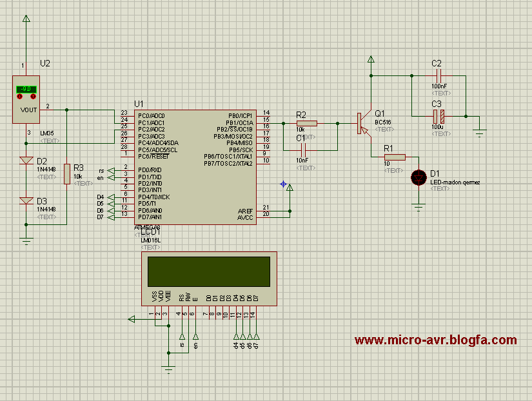Select electrolytic capacitor C3 symbol
The image size is (532, 401).
point(438,116)
